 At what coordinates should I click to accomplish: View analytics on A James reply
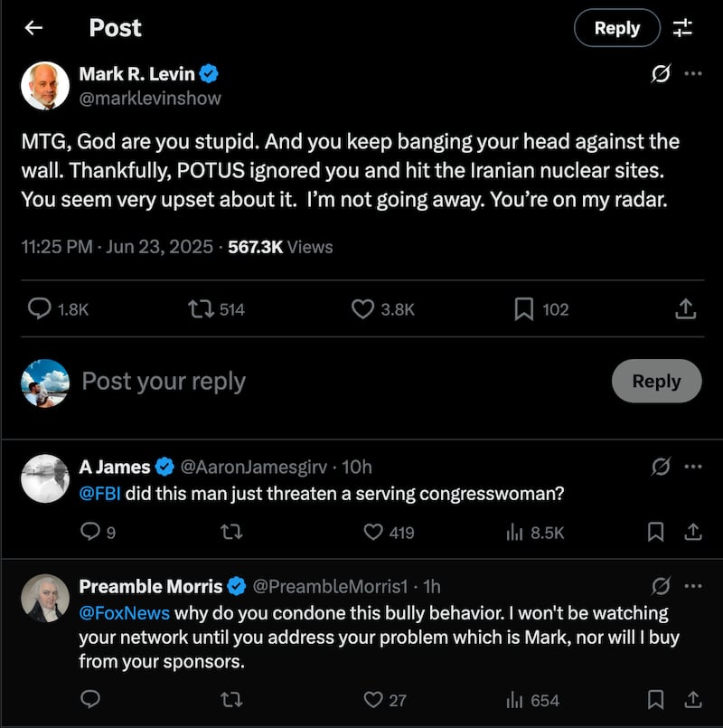click(515, 533)
